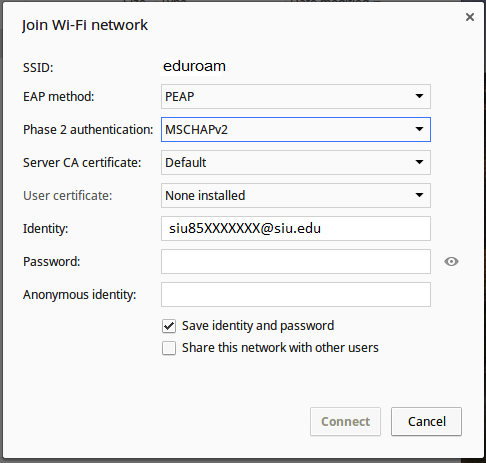This screenshot has height=463, width=486.
Task: Expand the Default server certificate list
Action: [x=296, y=162]
